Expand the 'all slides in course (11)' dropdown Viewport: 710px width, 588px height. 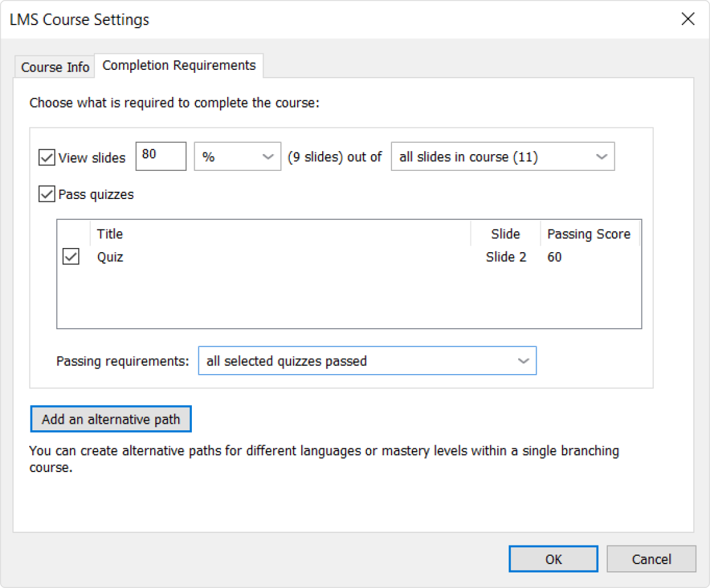coord(502,157)
